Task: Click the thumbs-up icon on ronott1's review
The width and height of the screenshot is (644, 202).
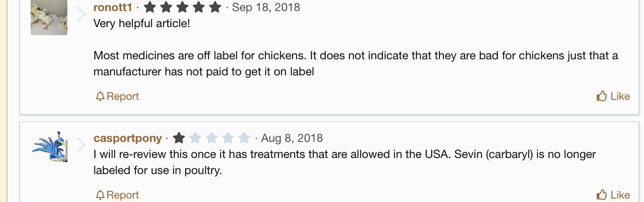Action: [x=602, y=96]
